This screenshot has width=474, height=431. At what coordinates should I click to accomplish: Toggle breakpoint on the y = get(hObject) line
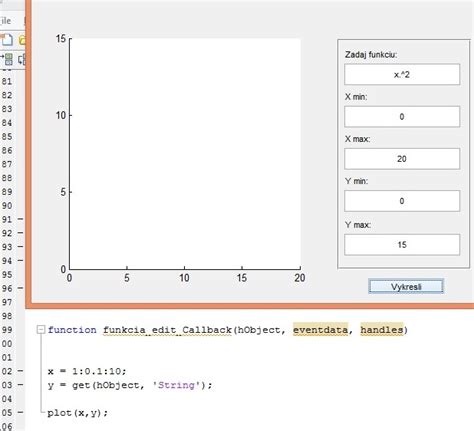(x=20, y=385)
